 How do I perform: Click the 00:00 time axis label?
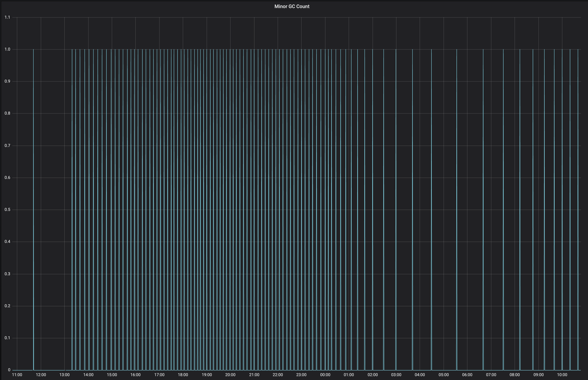pyautogui.click(x=325, y=375)
